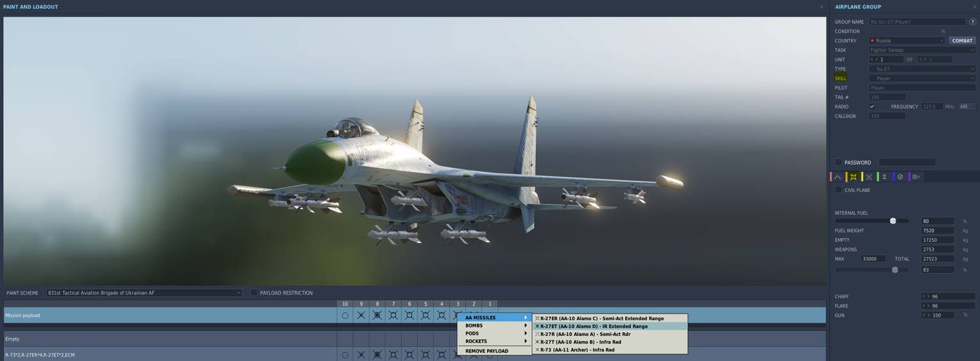Click pylon 9 icon in R-73*2 preset row
The image size is (980, 361).
(361, 355)
